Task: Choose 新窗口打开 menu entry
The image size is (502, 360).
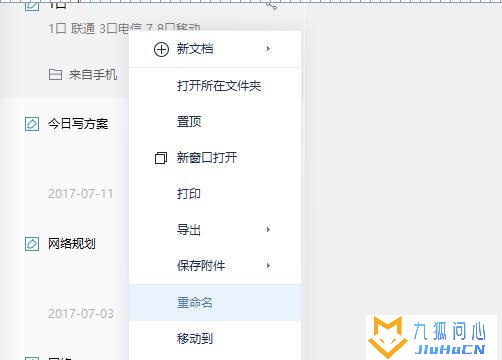Action: point(215,158)
